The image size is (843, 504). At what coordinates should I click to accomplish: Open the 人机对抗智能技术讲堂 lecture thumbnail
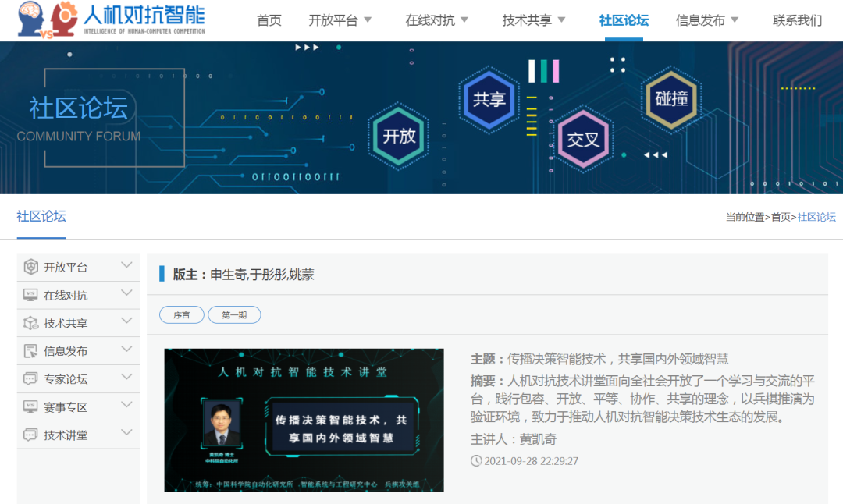pyautogui.click(x=304, y=421)
